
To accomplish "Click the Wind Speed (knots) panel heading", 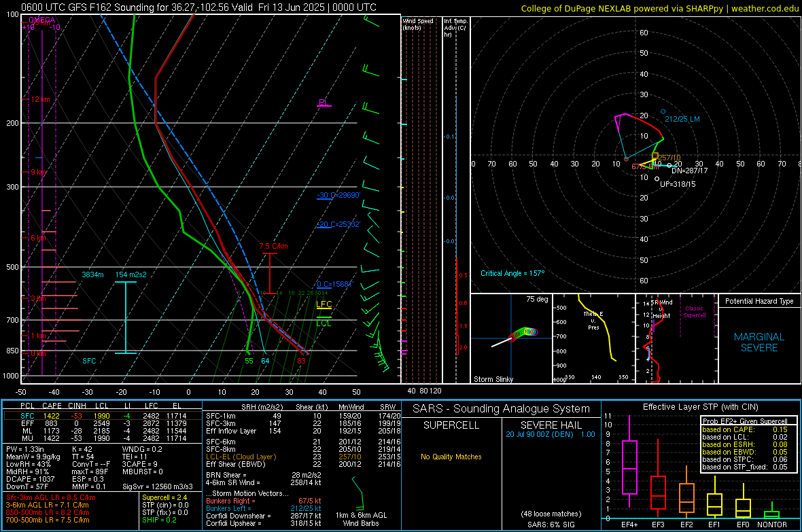I will pyautogui.click(x=418, y=24).
